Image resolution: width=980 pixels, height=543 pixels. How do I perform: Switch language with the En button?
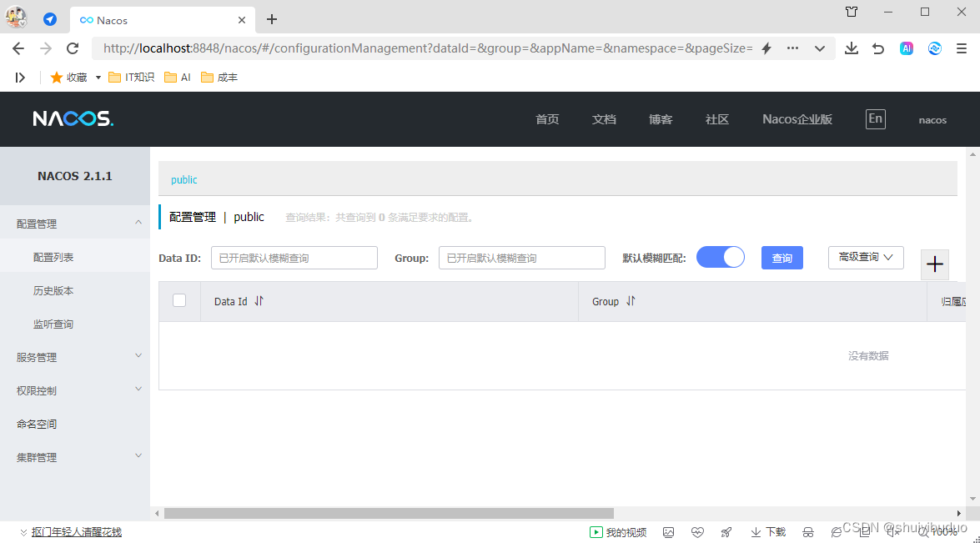pyautogui.click(x=875, y=118)
